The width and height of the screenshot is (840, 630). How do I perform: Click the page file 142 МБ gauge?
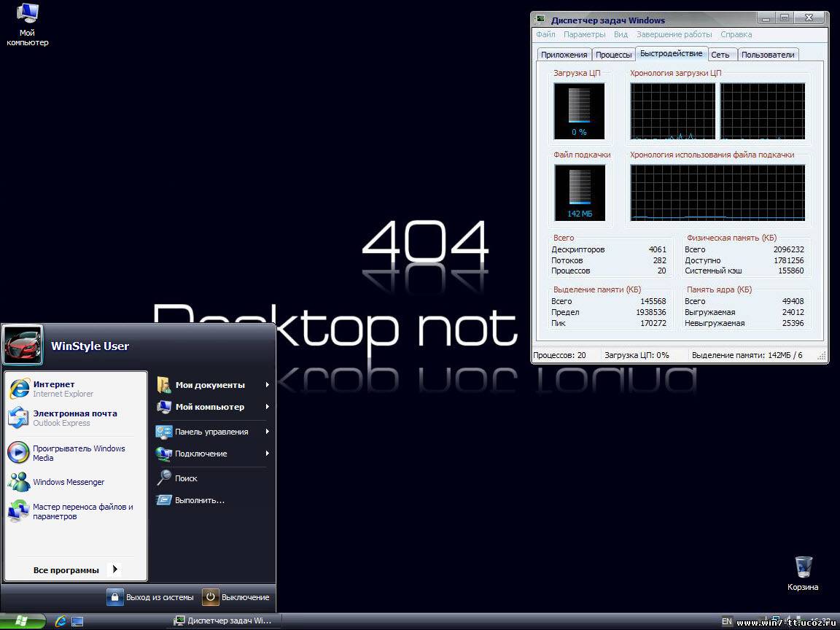580,192
